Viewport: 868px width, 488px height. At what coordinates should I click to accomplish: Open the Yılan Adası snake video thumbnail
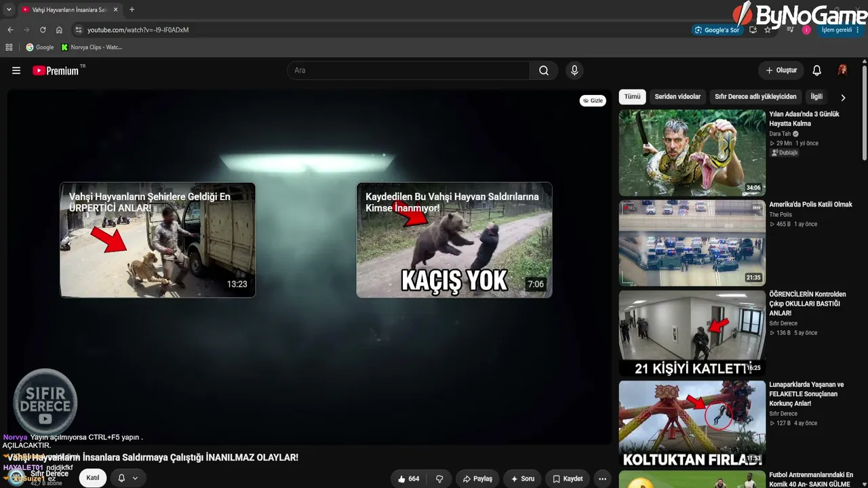[692, 152]
